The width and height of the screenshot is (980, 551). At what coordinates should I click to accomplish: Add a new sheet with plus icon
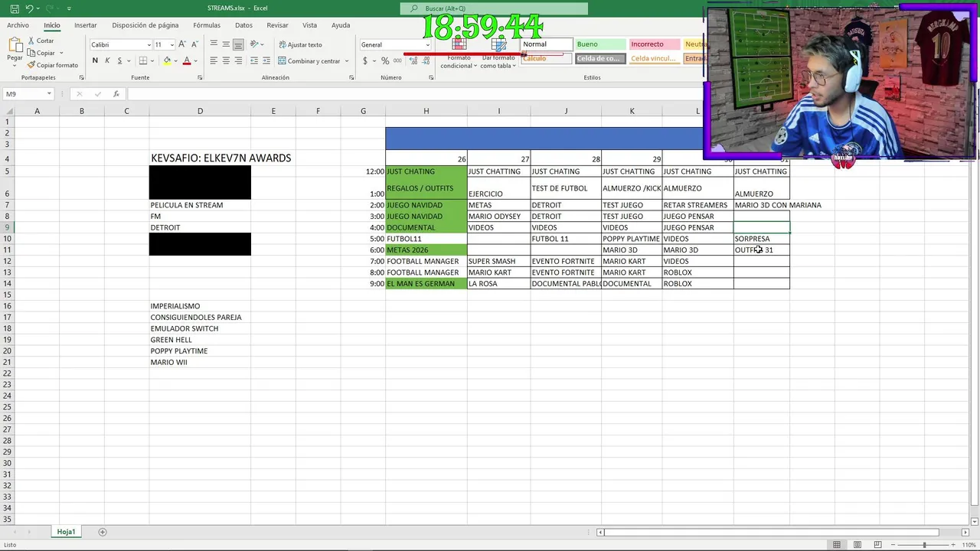tap(103, 532)
